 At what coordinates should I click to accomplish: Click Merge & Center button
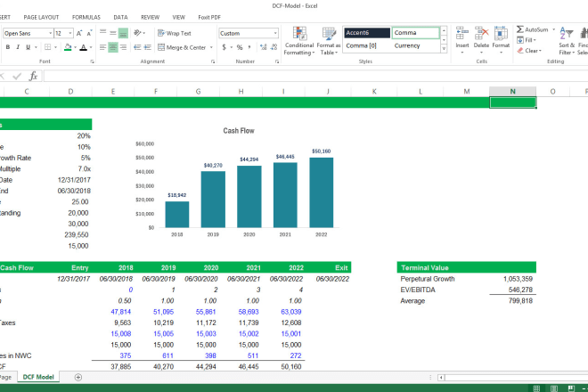tap(182, 47)
